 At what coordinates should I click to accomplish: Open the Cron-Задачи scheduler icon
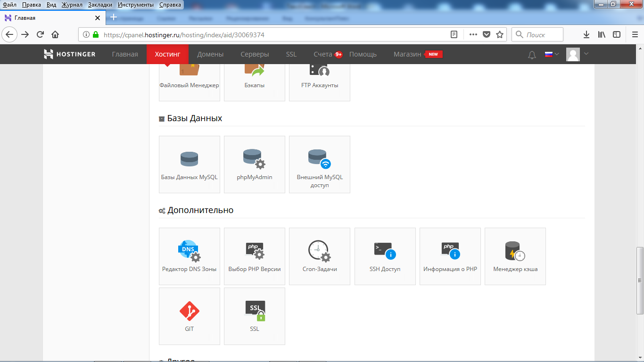pos(320,256)
